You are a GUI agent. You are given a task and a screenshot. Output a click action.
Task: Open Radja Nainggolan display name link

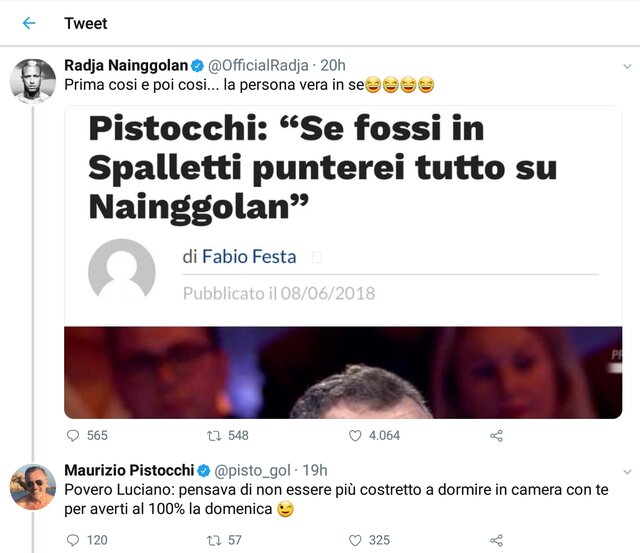coord(124,66)
